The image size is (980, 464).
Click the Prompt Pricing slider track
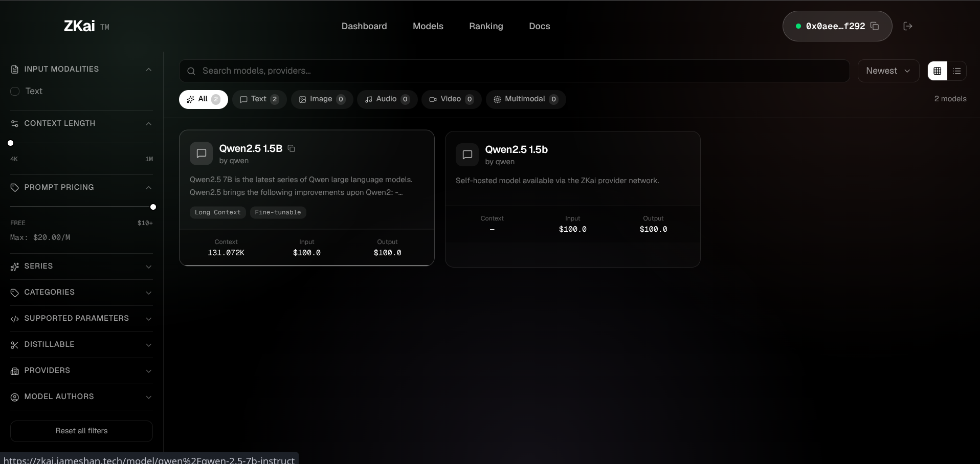click(x=81, y=207)
